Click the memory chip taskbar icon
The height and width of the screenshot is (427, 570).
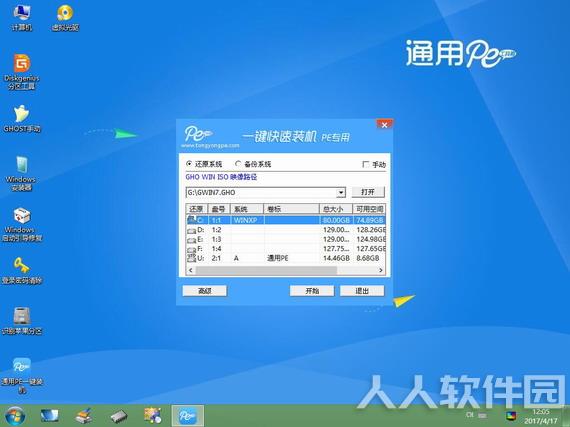(x=119, y=416)
